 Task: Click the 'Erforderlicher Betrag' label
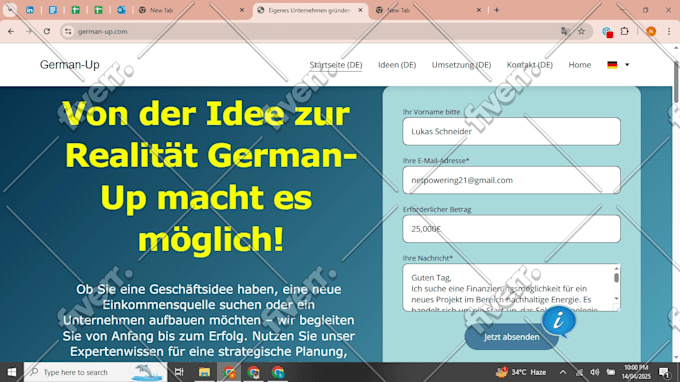tap(437, 209)
